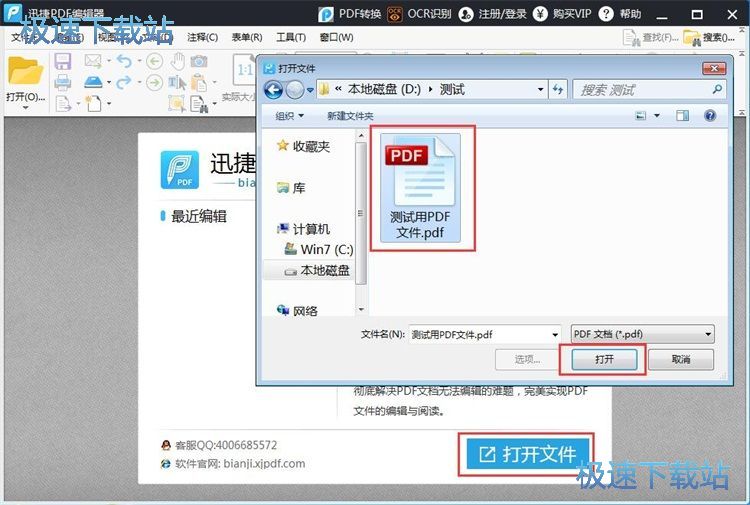Image resolution: width=750 pixels, height=505 pixels.
Task: Click the find-in-document binoculars page icon
Action: pos(199,104)
